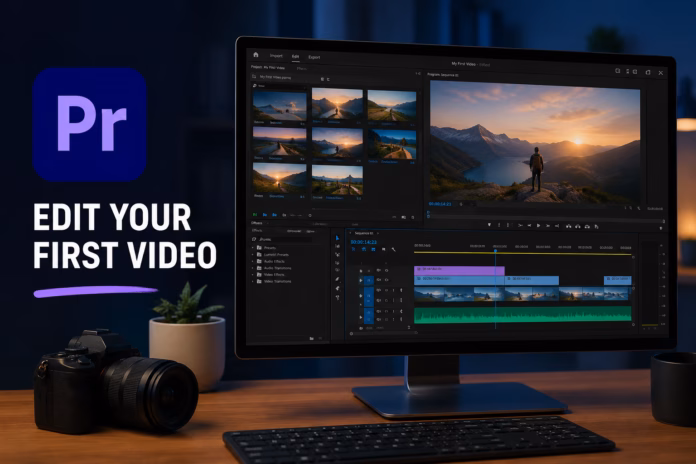Click Export Frame camera icon
696x464 pixels.
click(587, 226)
